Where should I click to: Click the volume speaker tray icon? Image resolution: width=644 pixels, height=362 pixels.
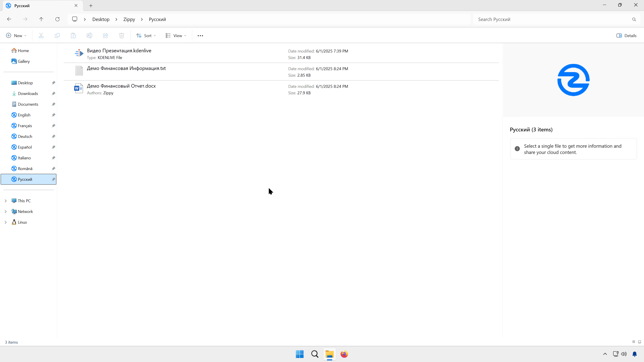(624, 354)
